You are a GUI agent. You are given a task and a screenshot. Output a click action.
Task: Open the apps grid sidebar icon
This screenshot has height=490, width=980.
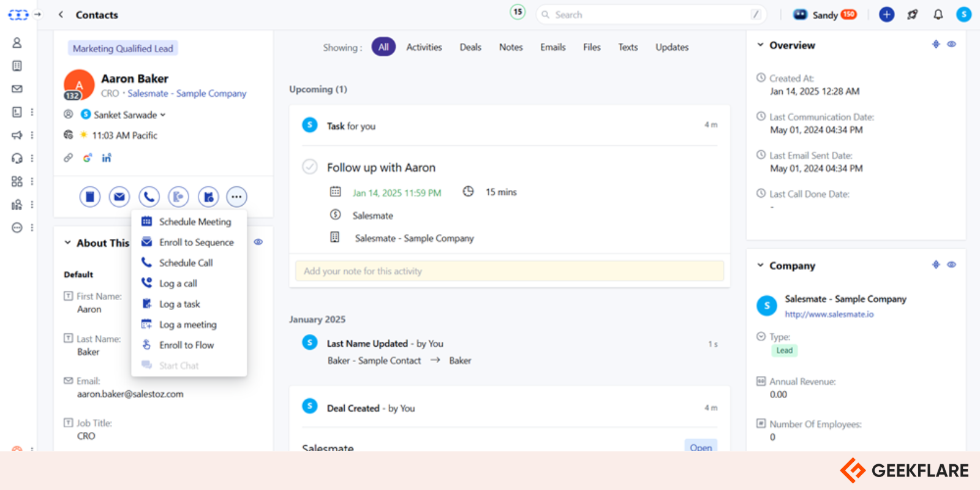(17, 181)
